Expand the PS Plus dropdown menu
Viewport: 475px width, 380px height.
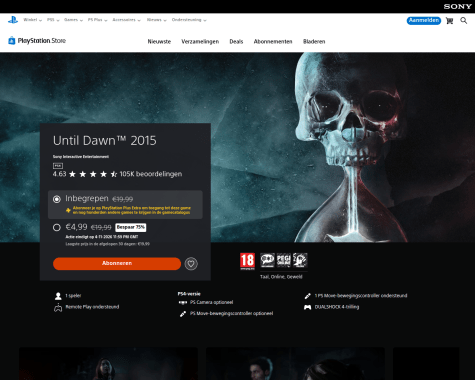[97, 20]
